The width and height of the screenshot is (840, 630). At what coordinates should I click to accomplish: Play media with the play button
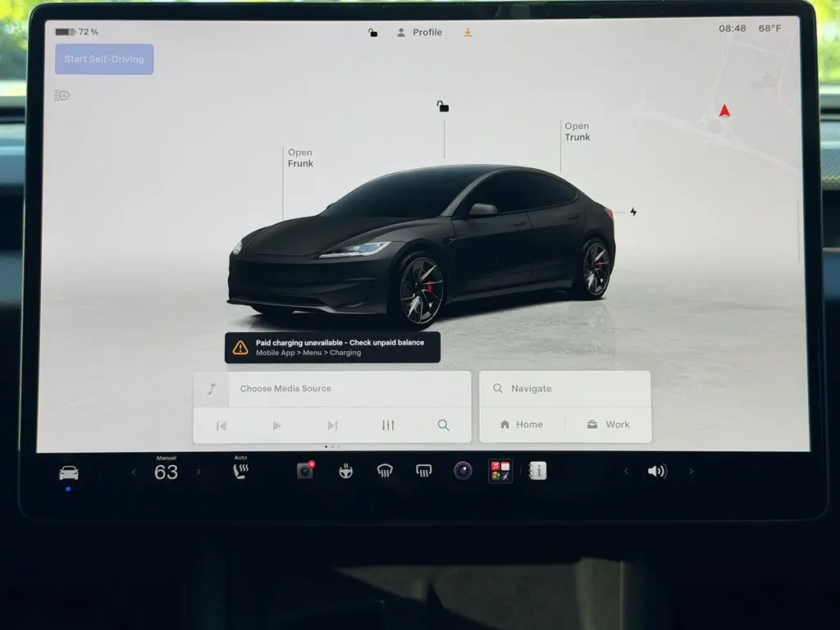(x=276, y=426)
